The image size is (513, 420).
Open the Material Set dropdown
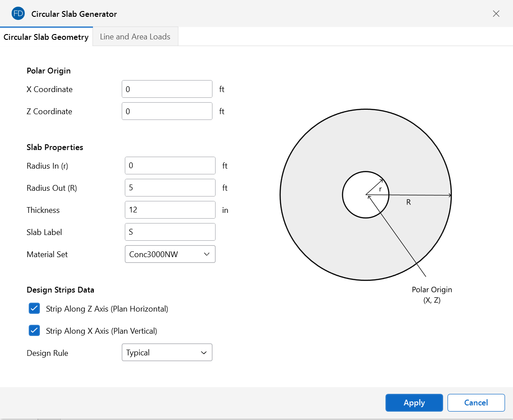point(170,254)
